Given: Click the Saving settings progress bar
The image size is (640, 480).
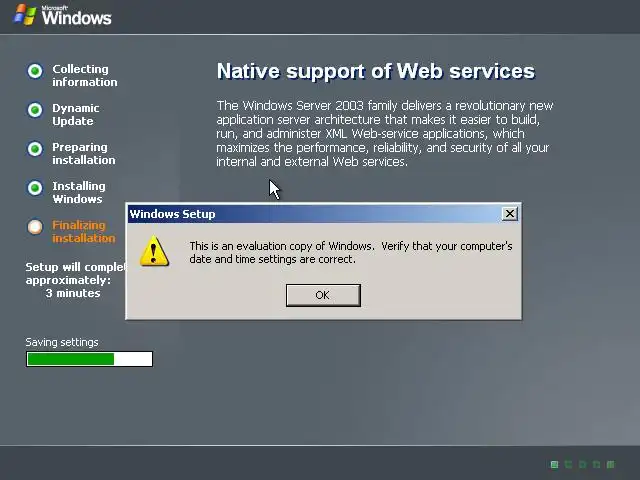Looking at the screenshot, I should click(89, 359).
